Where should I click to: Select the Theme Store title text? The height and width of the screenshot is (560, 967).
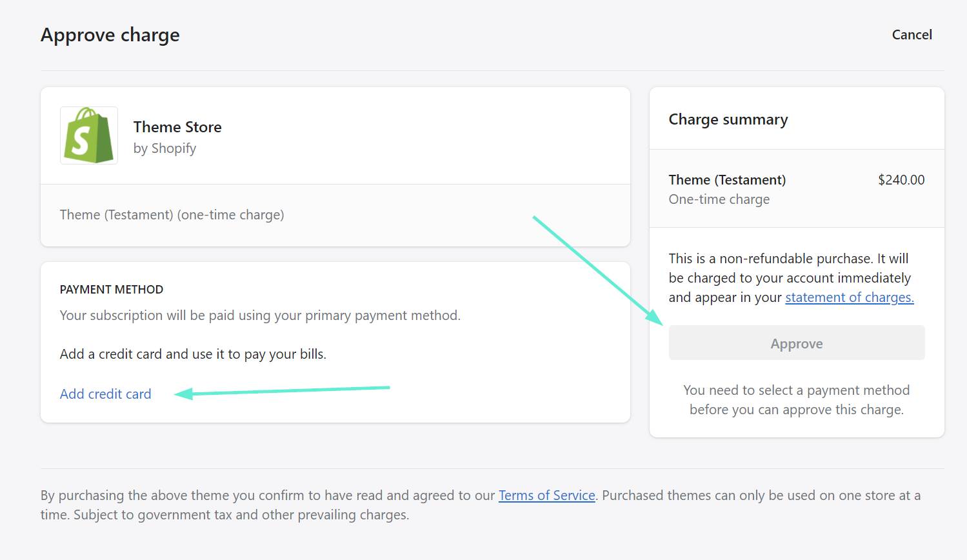177,127
